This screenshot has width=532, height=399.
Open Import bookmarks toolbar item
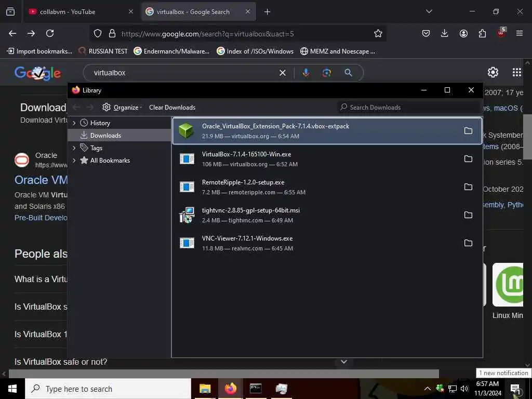[39, 51]
